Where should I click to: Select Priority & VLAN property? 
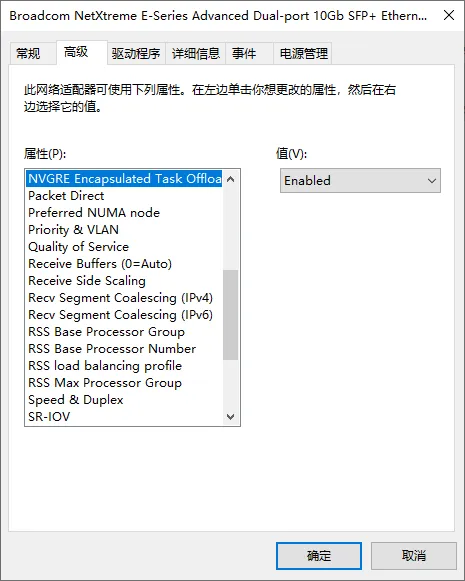point(124,230)
